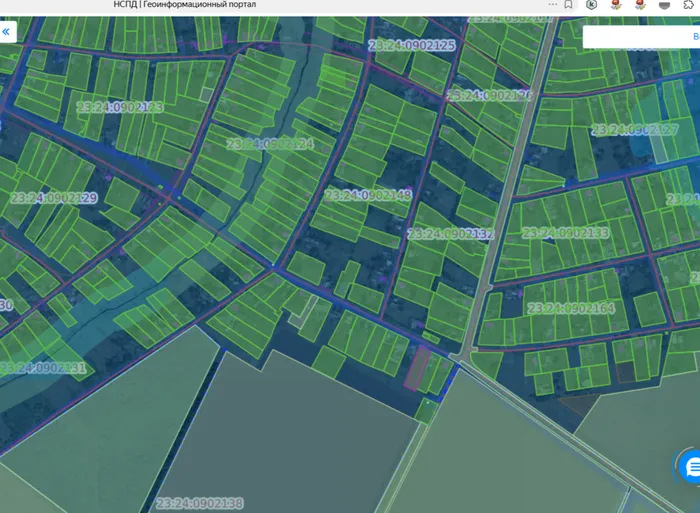Click the pink-outlined land parcel on the map
The width and height of the screenshot is (700, 513).
click(416, 367)
